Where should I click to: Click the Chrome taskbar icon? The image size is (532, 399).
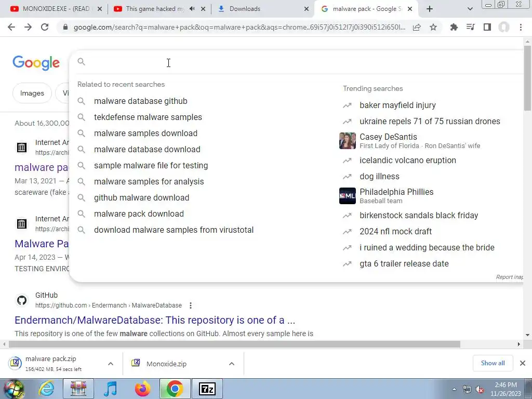(175, 389)
